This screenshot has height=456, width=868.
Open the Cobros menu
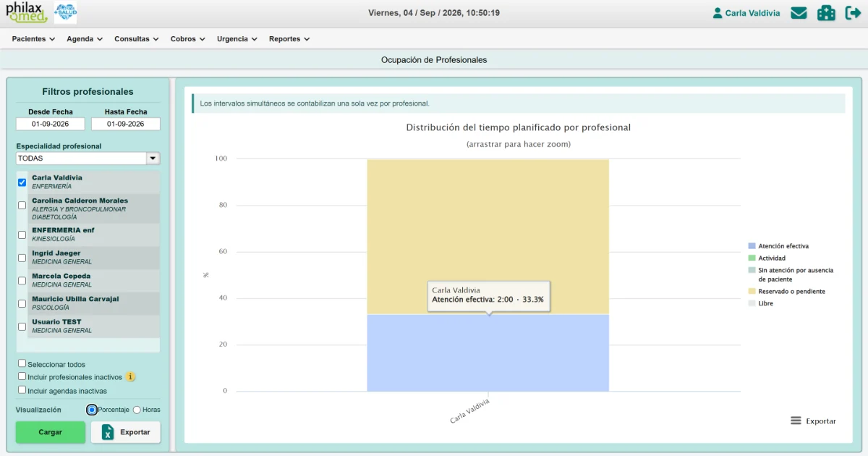(x=188, y=39)
